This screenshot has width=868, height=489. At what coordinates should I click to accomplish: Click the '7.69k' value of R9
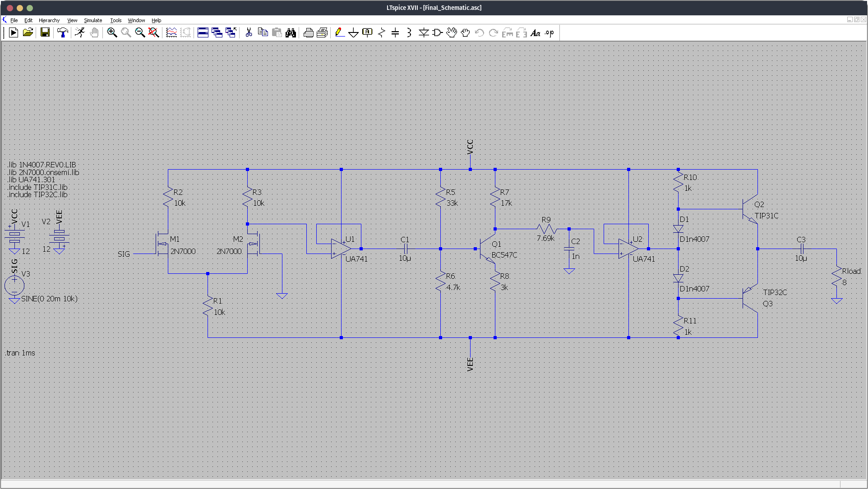point(545,238)
